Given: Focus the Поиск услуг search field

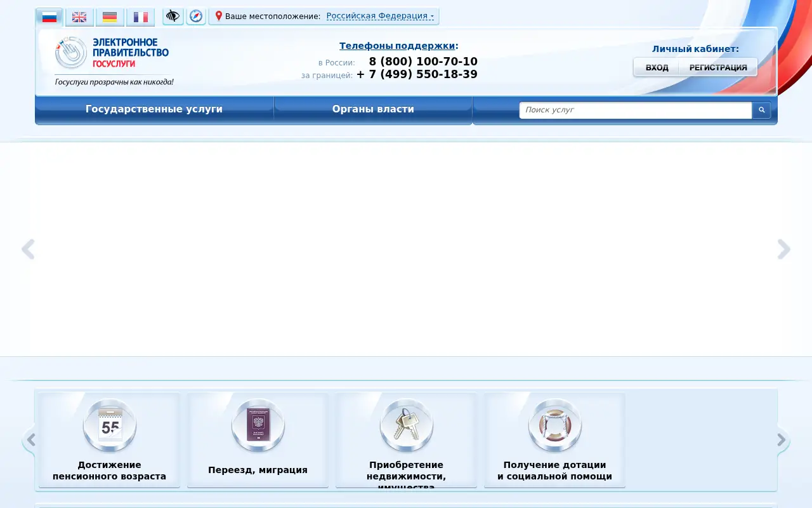Looking at the screenshot, I should click(x=636, y=110).
